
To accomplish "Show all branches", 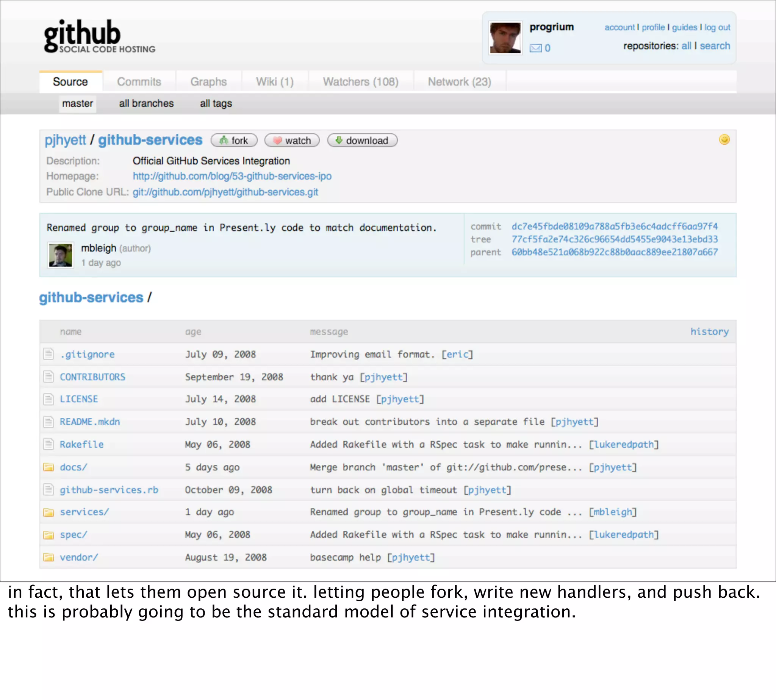I will tap(146, 103).
